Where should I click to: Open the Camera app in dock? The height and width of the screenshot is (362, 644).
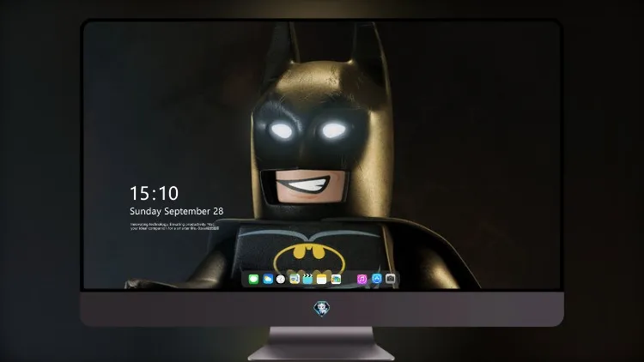tap(391, 279)
